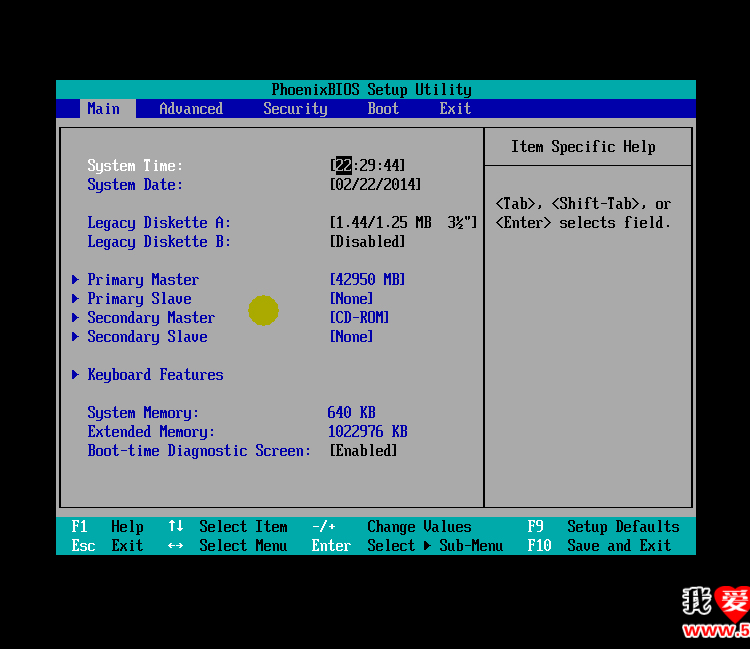Open the Keyboard Features submenu label
This screenshot has width=750, height=649.
(x=155, y=374)
